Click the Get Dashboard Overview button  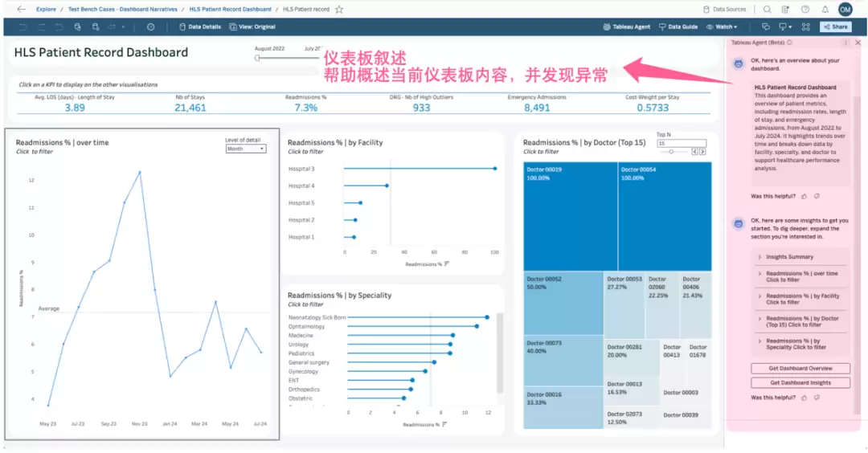click(x=800, y=369)
